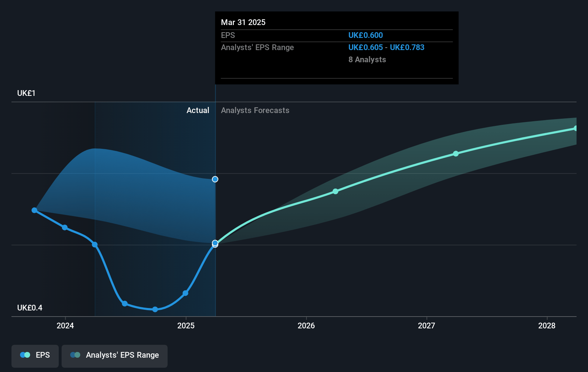Select the EPS data point at 2025 start
588x372 pixels.
(x=185, y=293)
